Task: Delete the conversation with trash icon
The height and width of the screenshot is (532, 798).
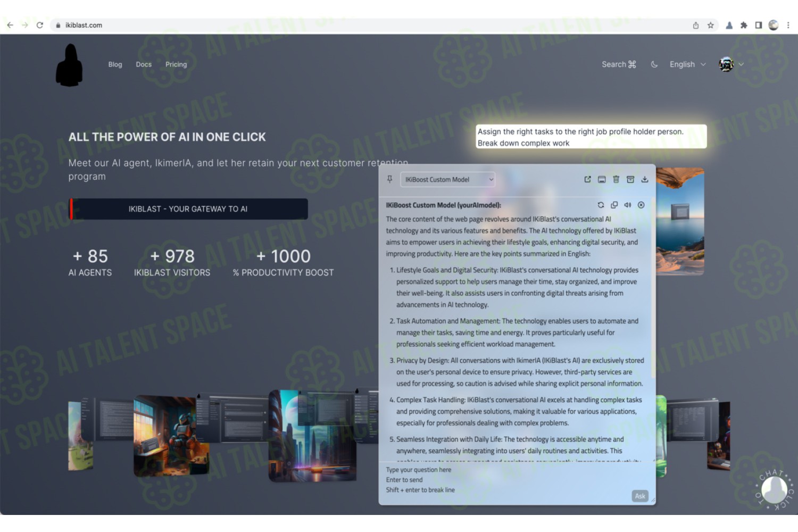Action: [616, 179]
